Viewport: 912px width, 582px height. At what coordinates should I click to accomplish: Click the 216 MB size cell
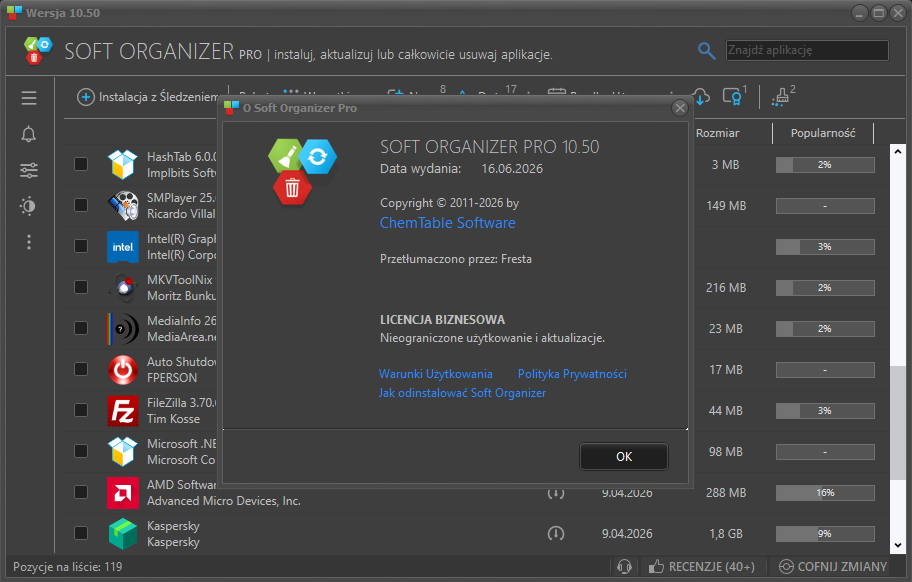(x=726, y=287)
